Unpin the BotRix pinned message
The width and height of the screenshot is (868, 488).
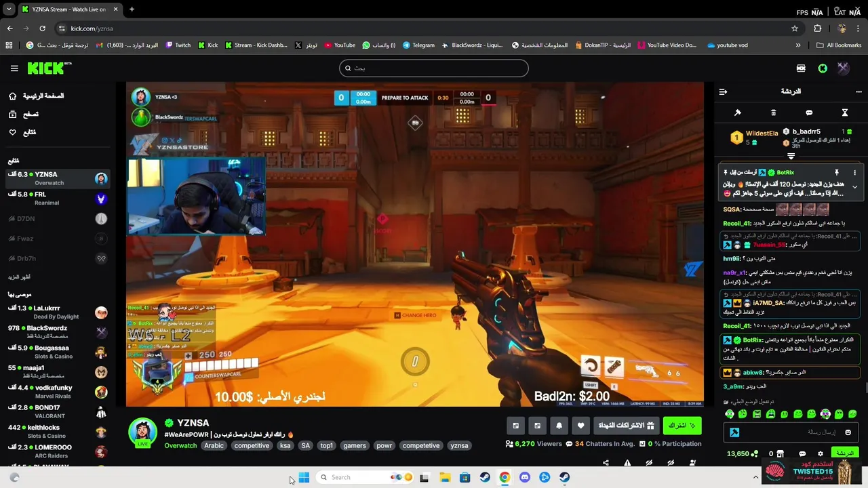(x=837, y=173)
